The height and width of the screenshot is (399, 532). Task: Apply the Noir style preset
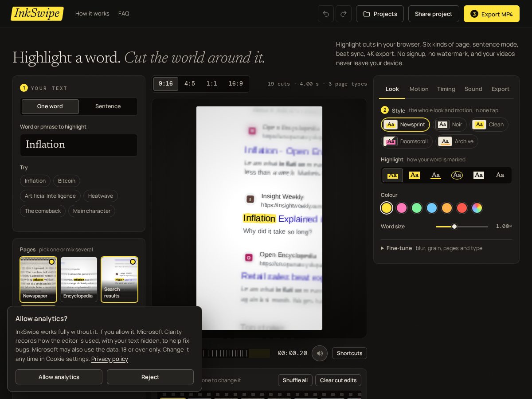(450, 125)
